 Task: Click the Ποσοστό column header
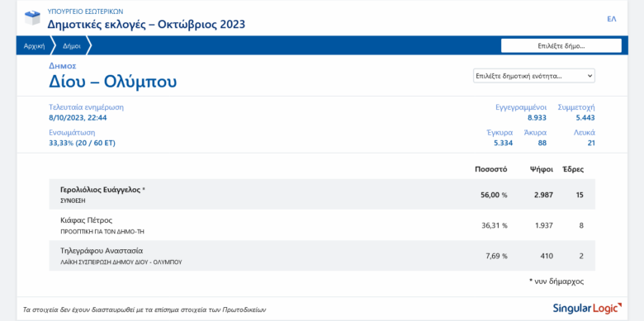(490, 169)
